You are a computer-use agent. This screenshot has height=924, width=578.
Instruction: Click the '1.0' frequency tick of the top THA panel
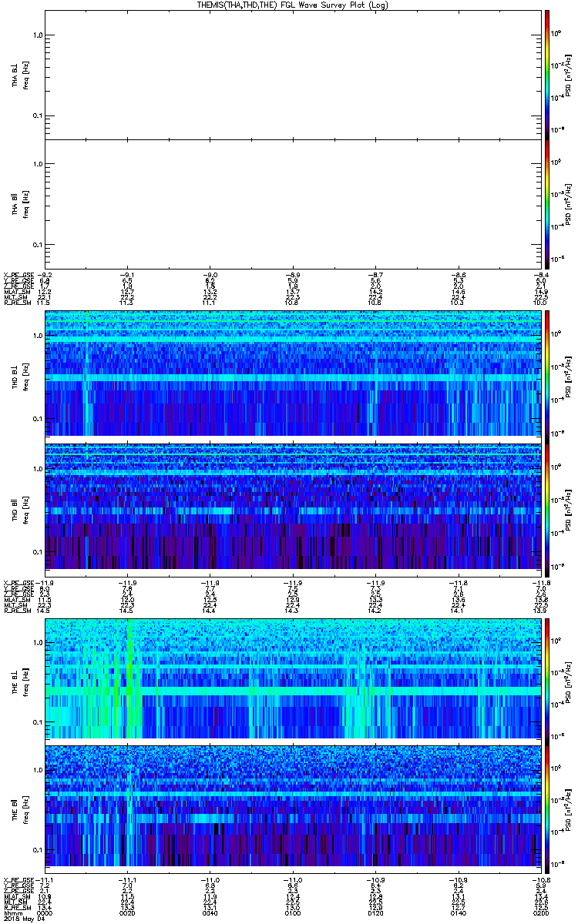click(x=38, y=35)
